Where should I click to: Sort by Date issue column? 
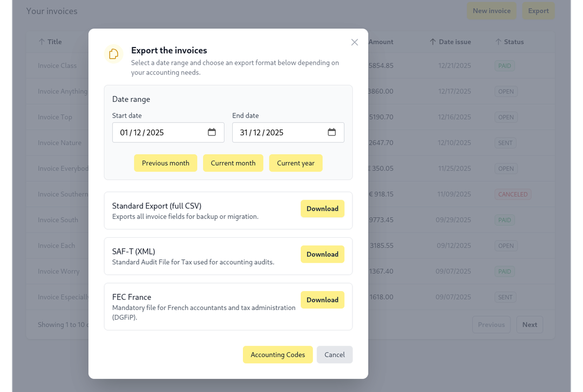(x=455, y=42)
